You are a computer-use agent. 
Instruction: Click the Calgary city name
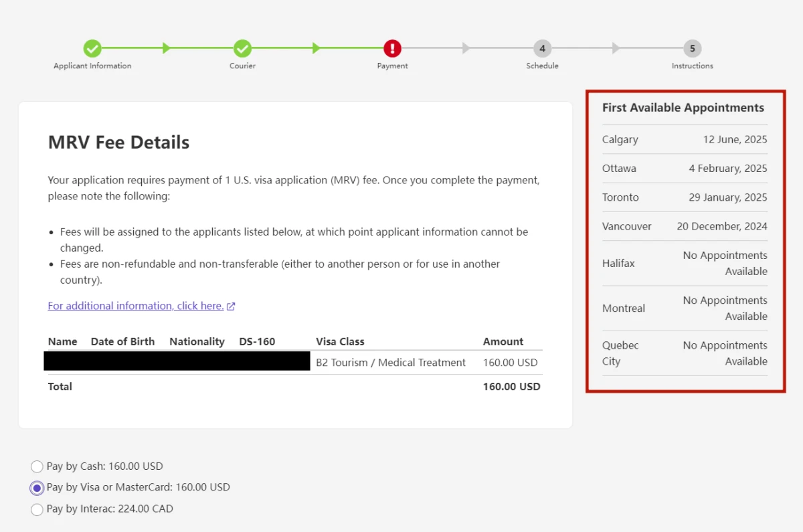(620, 140)
